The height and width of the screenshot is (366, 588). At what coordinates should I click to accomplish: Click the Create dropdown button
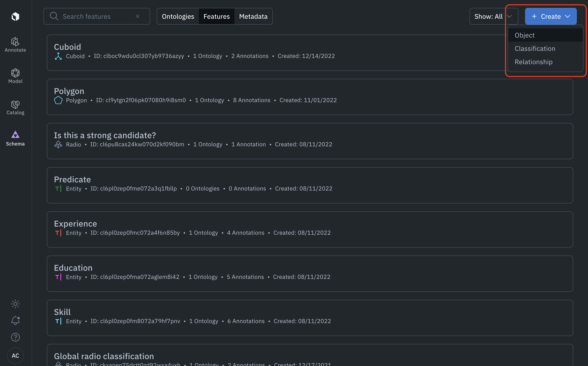pyautogui.click(x=551, y=16)
